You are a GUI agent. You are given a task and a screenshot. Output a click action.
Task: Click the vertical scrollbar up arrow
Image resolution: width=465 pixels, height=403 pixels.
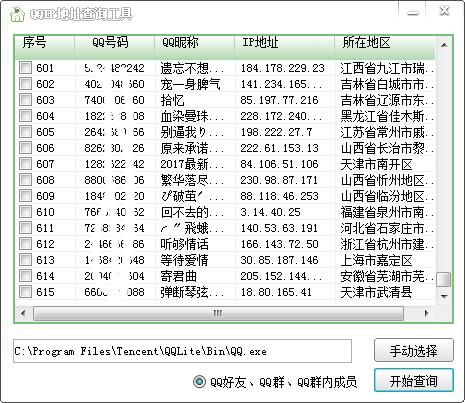pos(444,45)
